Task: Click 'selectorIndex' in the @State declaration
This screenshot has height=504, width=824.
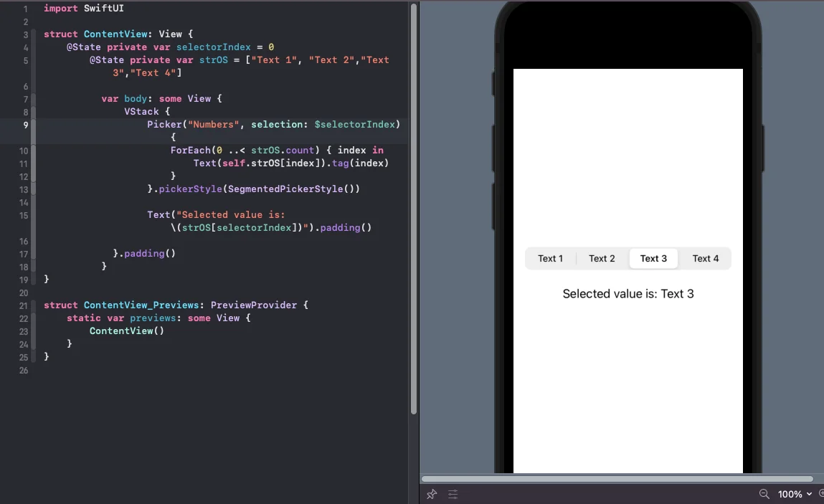Action: click(x=214, y=47)
